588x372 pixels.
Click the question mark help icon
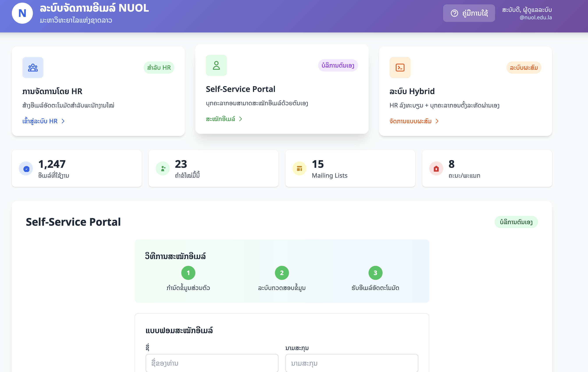454,13
